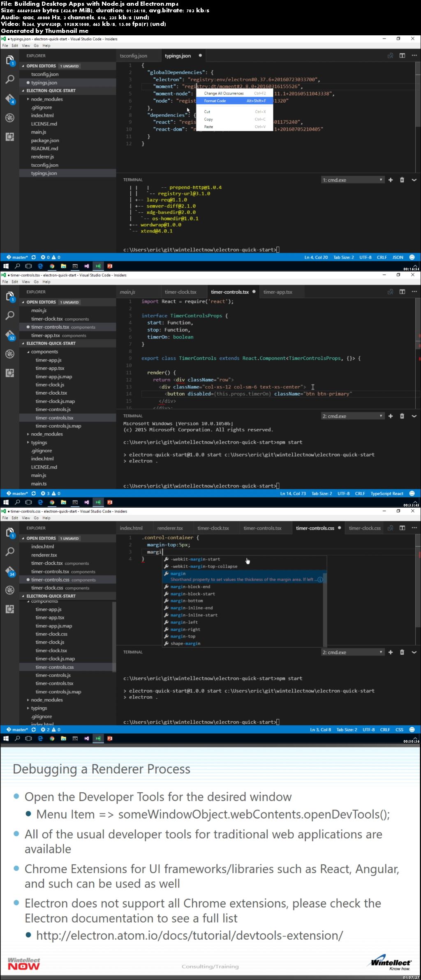The width and height of the screenshot is (421, 980).
Task: Collapse terminal panel in typings.json window
Action: tap(414, 180)
